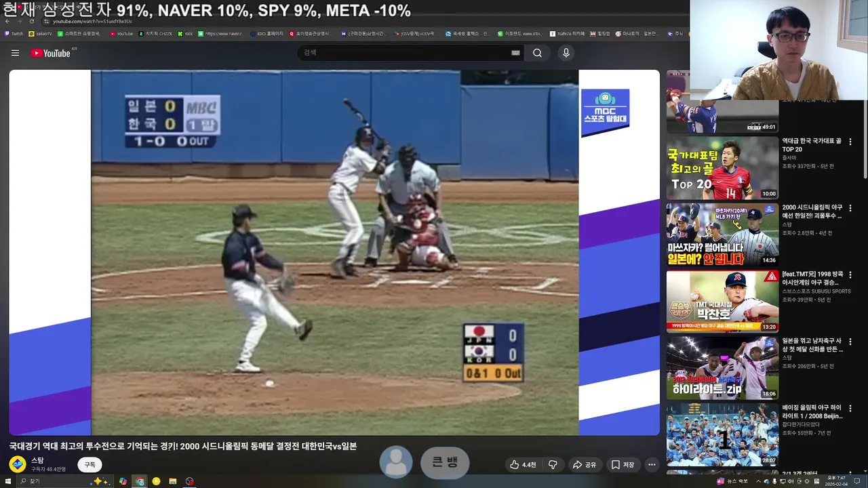Click the search magnifier button
The height and width of the screenshot is (488, 868).
point(537,53)
